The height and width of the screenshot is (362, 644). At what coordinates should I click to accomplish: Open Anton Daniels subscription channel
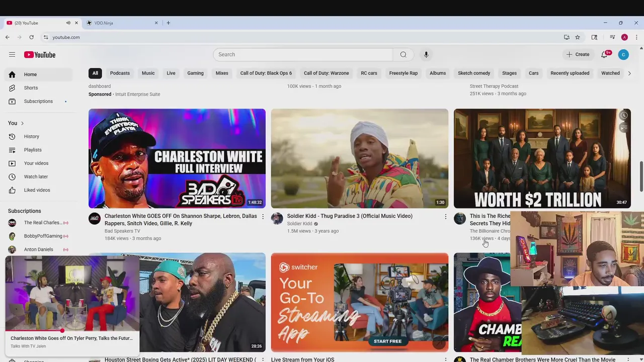click(39, 249)
